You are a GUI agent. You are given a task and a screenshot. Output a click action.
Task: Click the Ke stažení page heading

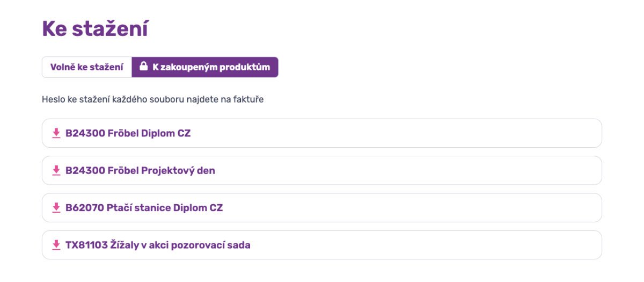coord(95,29)
